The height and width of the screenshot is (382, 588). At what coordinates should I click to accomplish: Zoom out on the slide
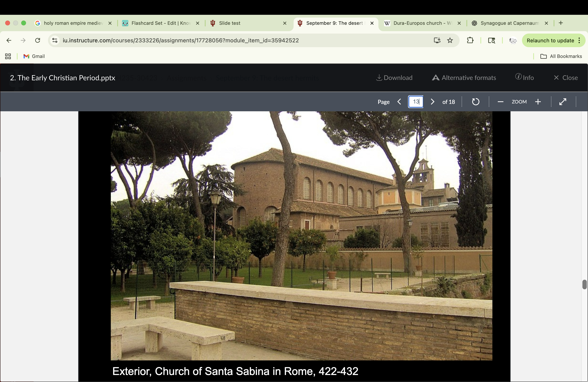click(500, 101)
